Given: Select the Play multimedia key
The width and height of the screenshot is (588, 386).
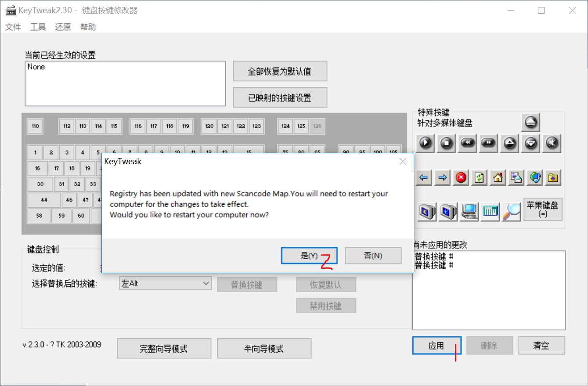Looking at the screenshot, I should point(425,143).
